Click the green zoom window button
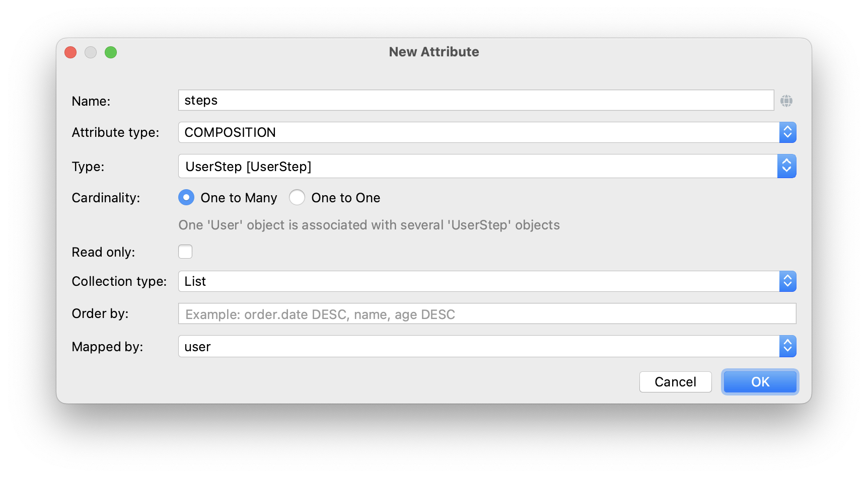The width and height of the screenshot is (868, 478). pyautogui.click(x=111, y=52)
